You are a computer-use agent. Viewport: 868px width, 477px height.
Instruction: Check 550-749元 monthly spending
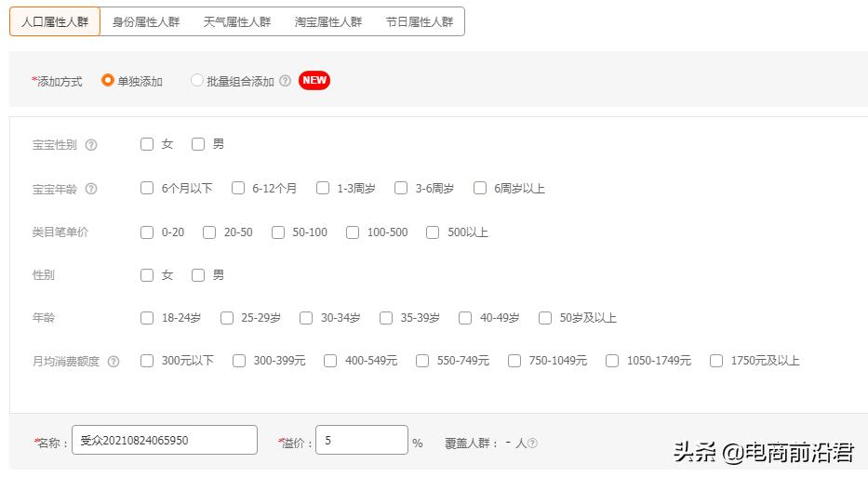point(422,361)
